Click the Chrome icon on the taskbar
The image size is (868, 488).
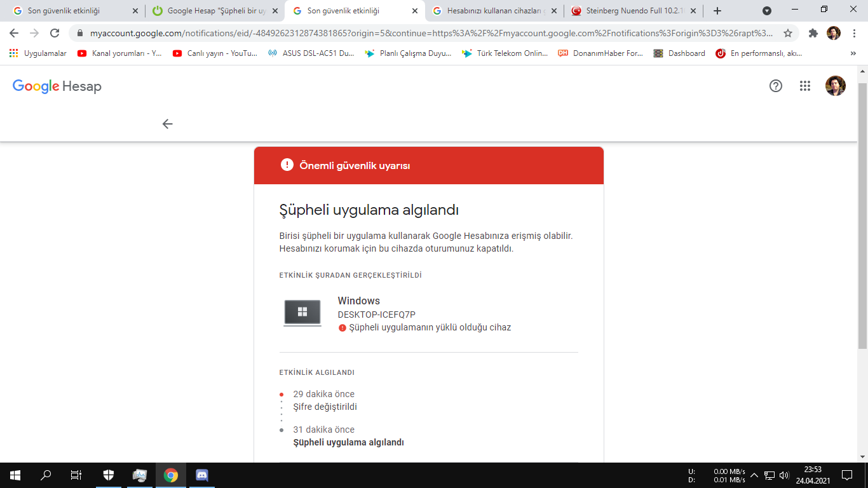(171, 475)
